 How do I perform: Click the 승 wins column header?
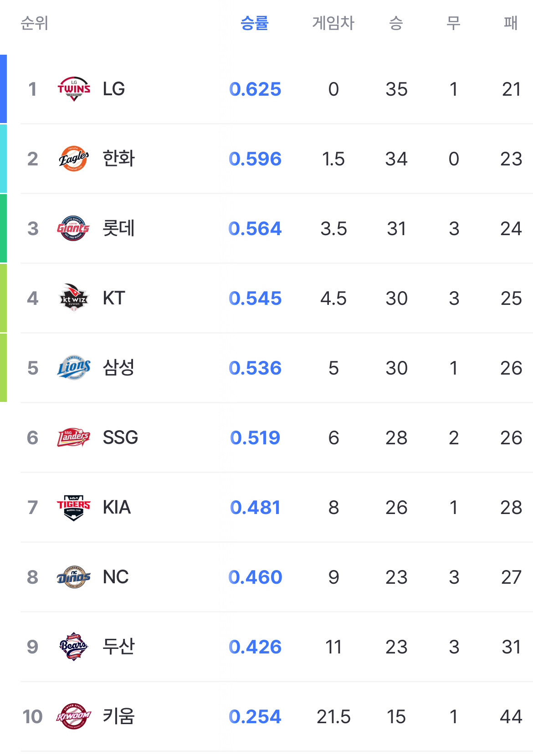point(396,23)
